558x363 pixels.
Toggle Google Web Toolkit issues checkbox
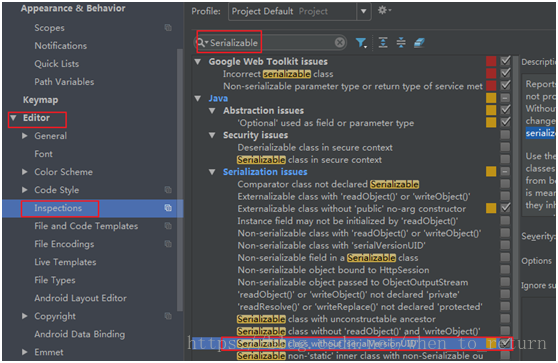coord(505,61)
